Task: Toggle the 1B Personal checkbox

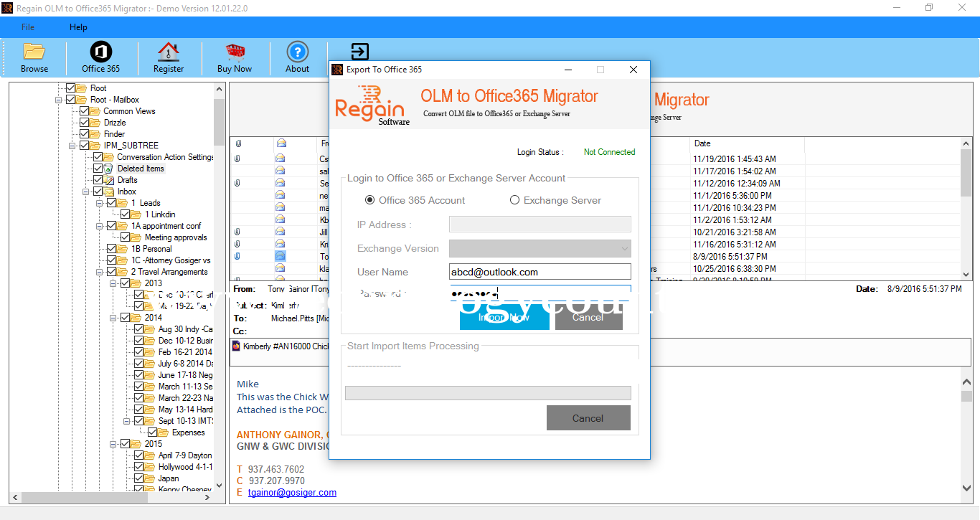Action: point(112,249)
